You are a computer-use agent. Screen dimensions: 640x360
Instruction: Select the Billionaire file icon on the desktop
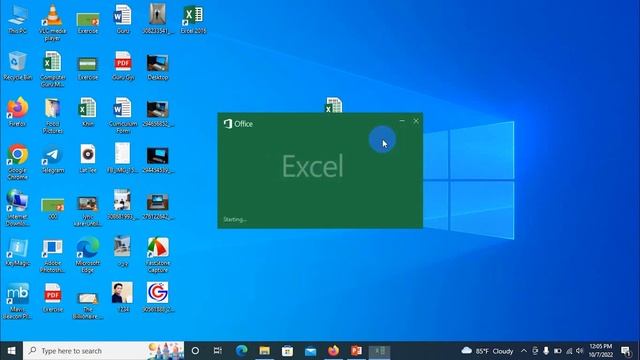tap(88, 305)
